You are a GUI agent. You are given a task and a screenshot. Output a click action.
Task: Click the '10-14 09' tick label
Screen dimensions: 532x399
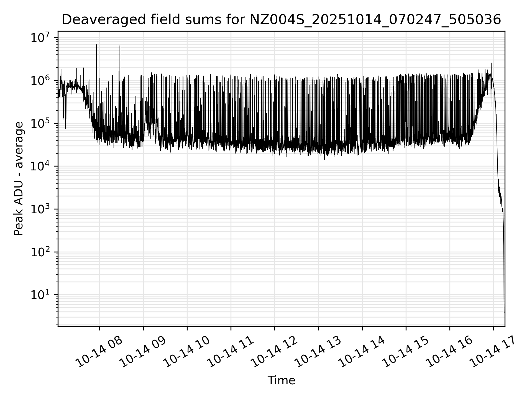pyautogui.click(x=143, y=352)
